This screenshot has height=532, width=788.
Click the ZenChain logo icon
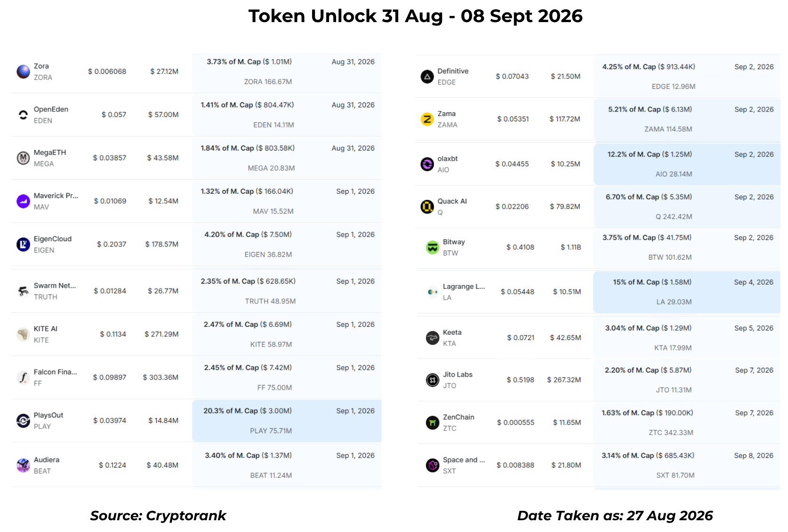pos(433,423)
